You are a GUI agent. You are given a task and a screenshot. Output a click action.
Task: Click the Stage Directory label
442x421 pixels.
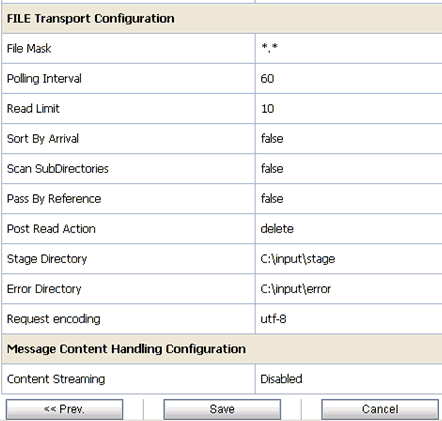[x=47, y=259]
